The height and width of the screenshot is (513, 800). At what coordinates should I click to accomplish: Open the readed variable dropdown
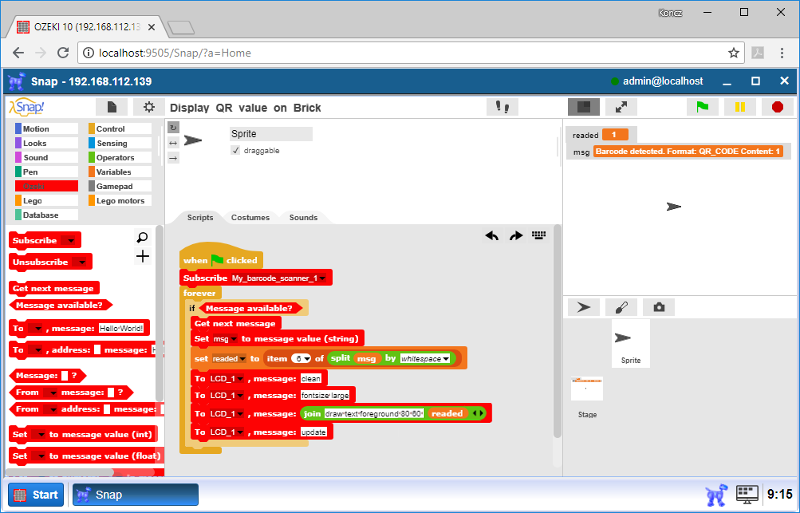tap(242, 359)
